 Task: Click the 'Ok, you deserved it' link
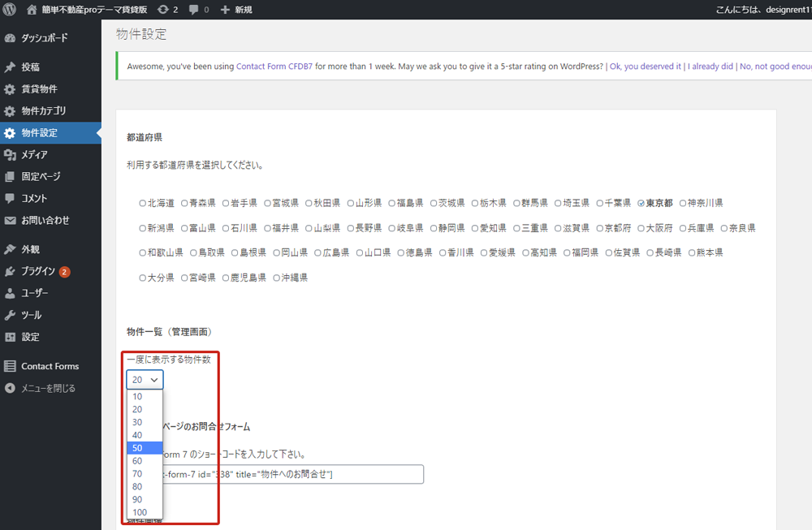645,67
